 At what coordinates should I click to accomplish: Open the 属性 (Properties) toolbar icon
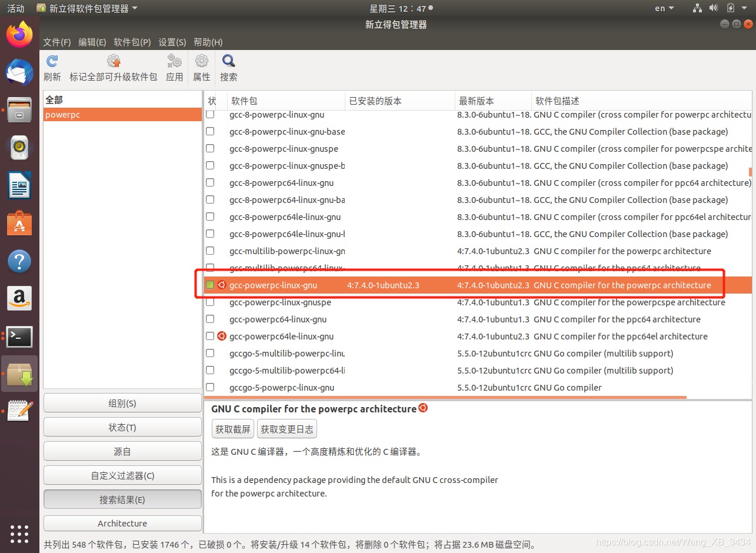point(201,66)
